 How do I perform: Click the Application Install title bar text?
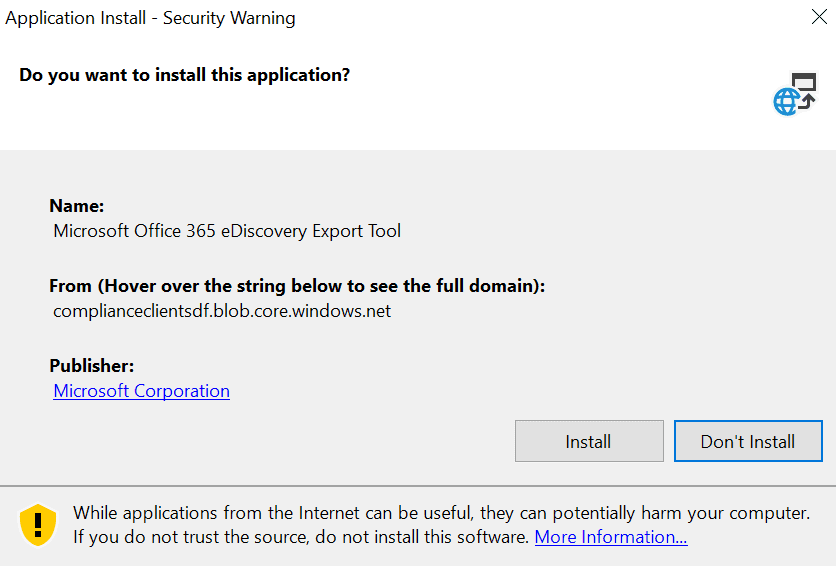(150, 18)
